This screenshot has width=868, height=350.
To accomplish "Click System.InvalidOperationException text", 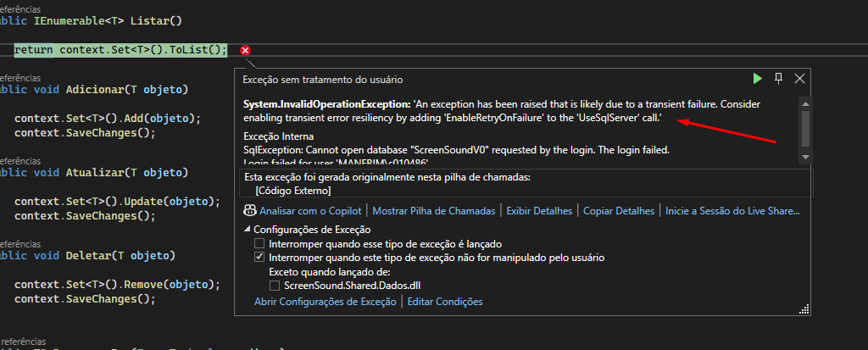I will tap(327, 104).
